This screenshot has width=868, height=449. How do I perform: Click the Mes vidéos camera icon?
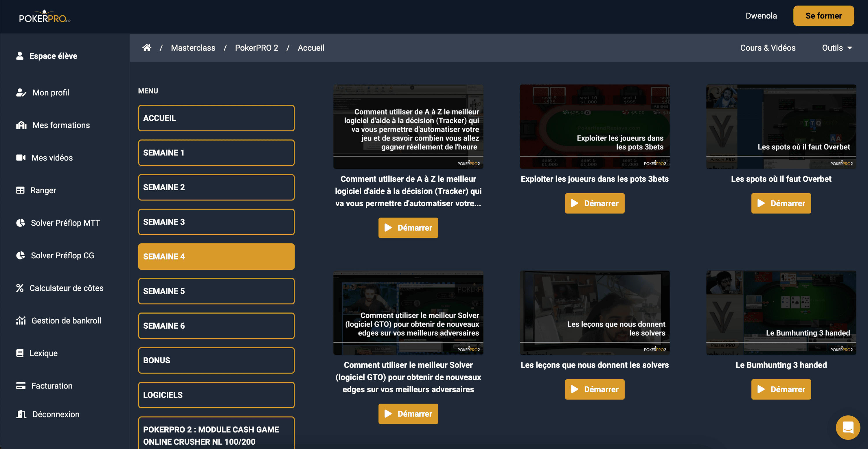click(21, 158)
